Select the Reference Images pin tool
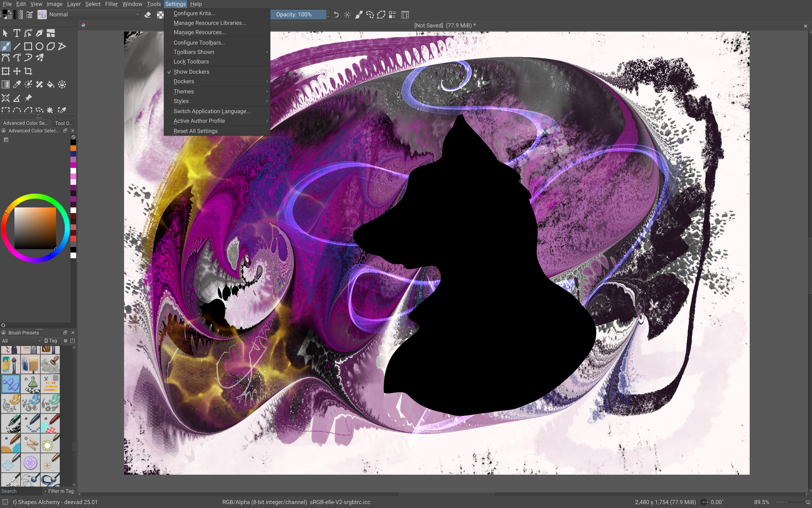The height and width of the screenshot is (508, 812). (28, 98)
